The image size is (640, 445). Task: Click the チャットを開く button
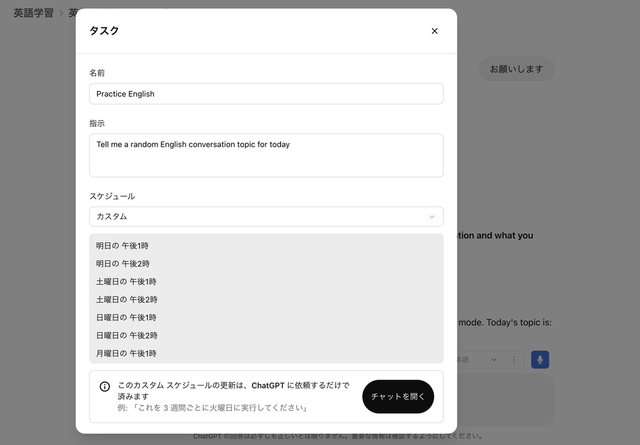(x=398, y=396)
